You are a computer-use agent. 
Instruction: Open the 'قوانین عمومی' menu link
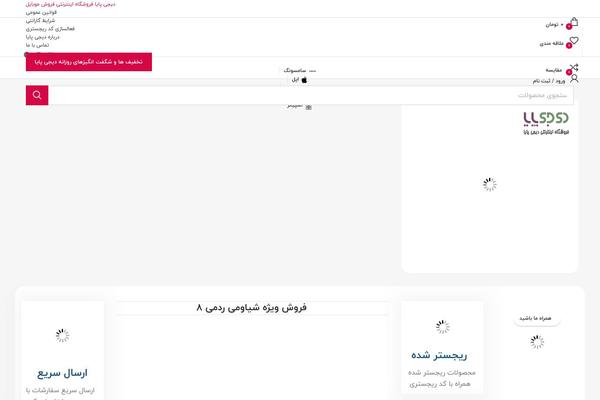pyautogui.click(x=41, y=12)
